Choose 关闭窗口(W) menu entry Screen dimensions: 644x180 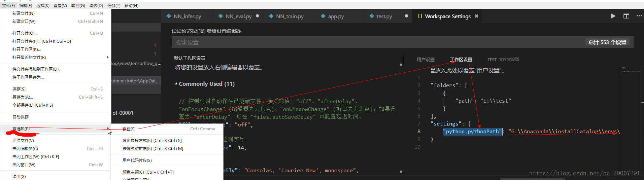tap(56, 165)
